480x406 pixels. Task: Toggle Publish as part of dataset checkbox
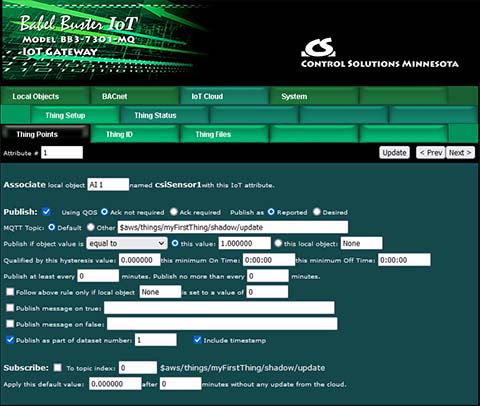10,340
